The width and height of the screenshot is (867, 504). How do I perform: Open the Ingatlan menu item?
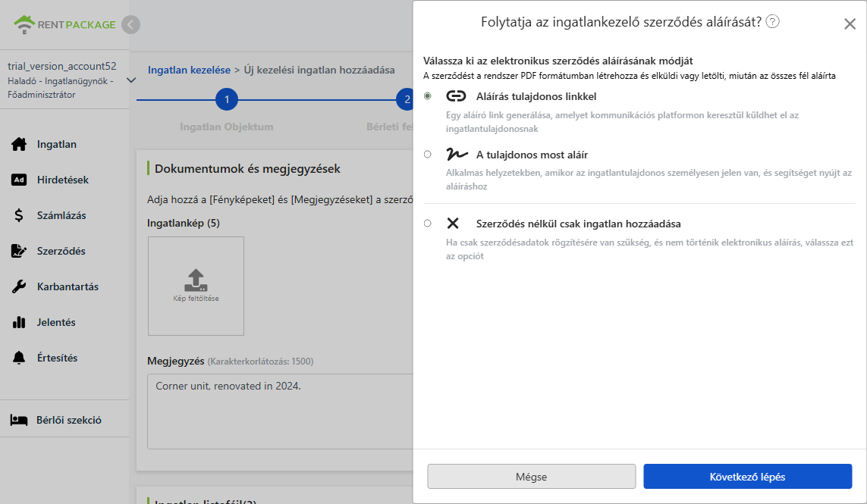coord(56,144)
